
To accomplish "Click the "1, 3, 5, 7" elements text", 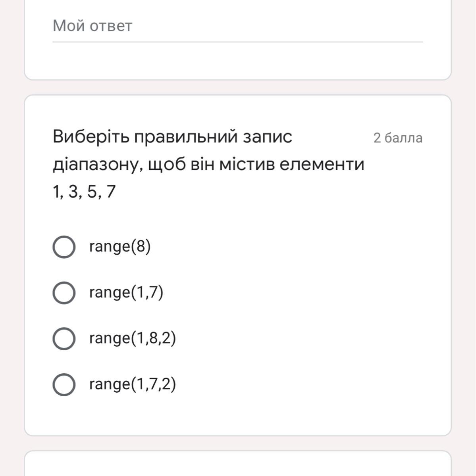I will point(84,192).
